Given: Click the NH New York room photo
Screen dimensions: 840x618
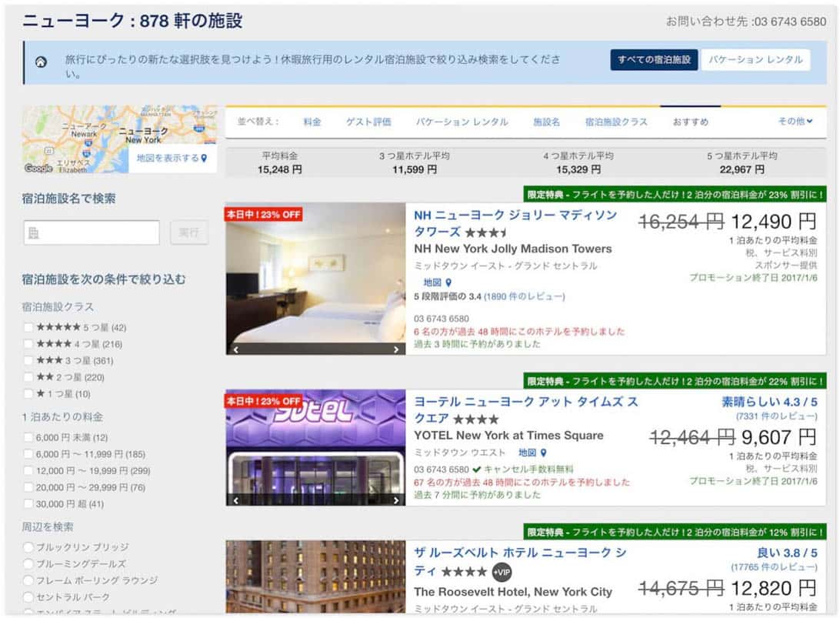Looking at the screenshot, I should pos(315,279).
